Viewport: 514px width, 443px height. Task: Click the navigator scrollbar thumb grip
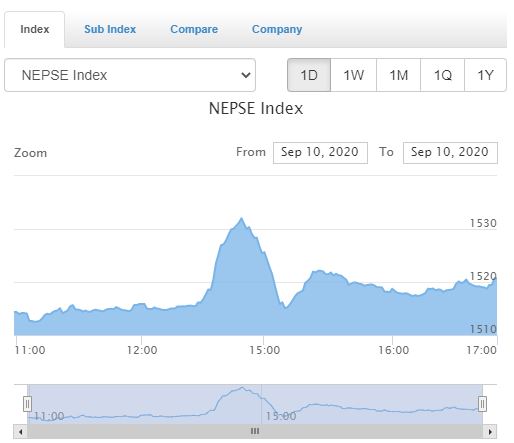point(255,431)
